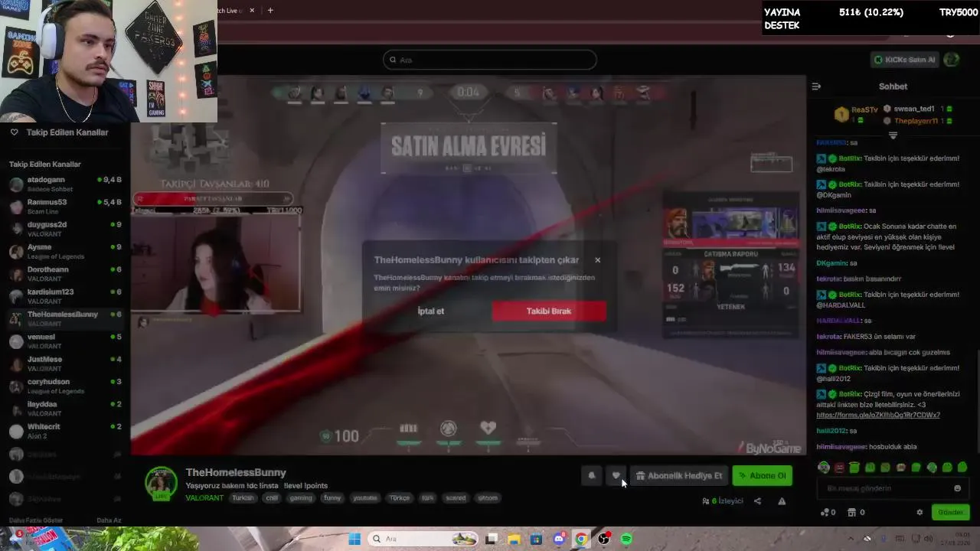Viewport: 980px width, 551px height.
Task: Select the second (red) emote in chat row
Action: (839, 468)
